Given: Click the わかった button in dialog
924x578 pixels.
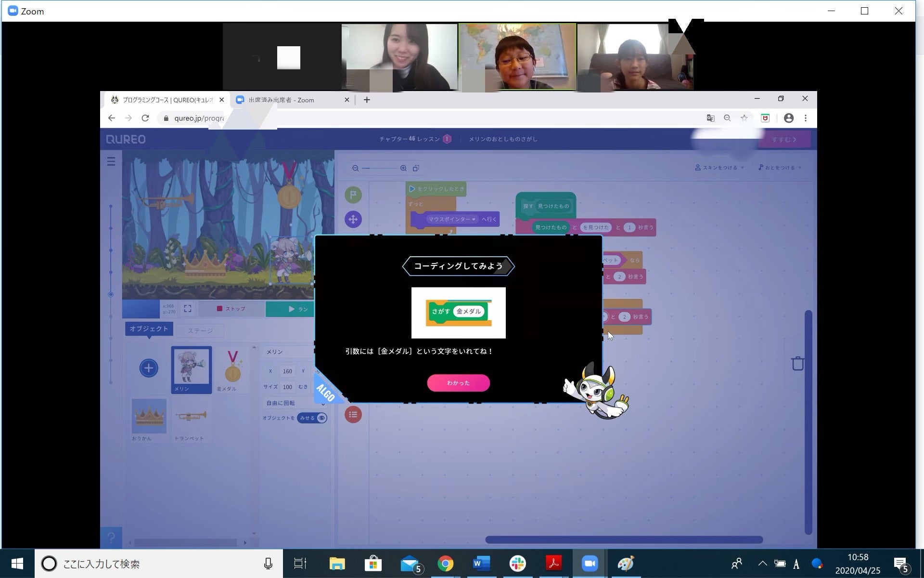Looking at the screenshot, I should pyautogui.click(x=458, y=383).
